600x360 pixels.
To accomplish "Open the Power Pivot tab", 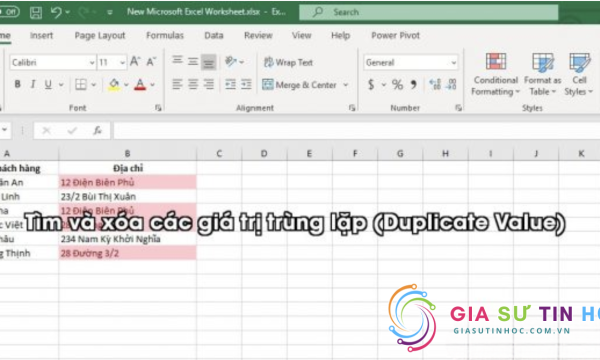I will point(395,36).
